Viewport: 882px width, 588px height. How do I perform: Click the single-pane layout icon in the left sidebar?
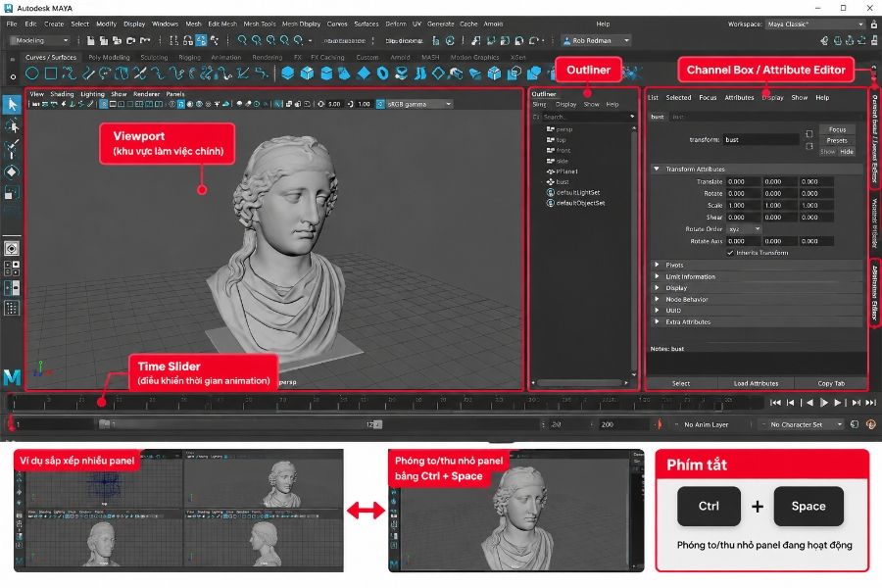11,248
